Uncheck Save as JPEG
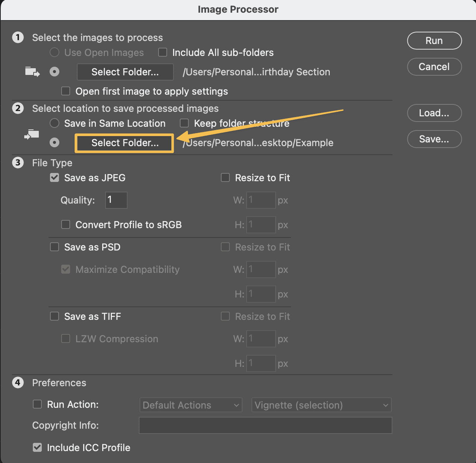 54,177
